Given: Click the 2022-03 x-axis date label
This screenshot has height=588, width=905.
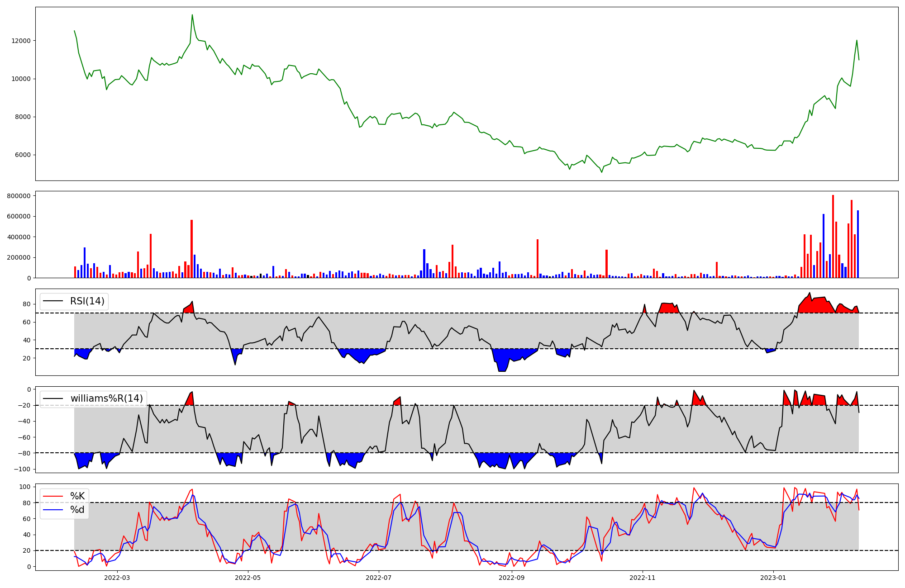Looking at the screenshot, I should 117,578.
